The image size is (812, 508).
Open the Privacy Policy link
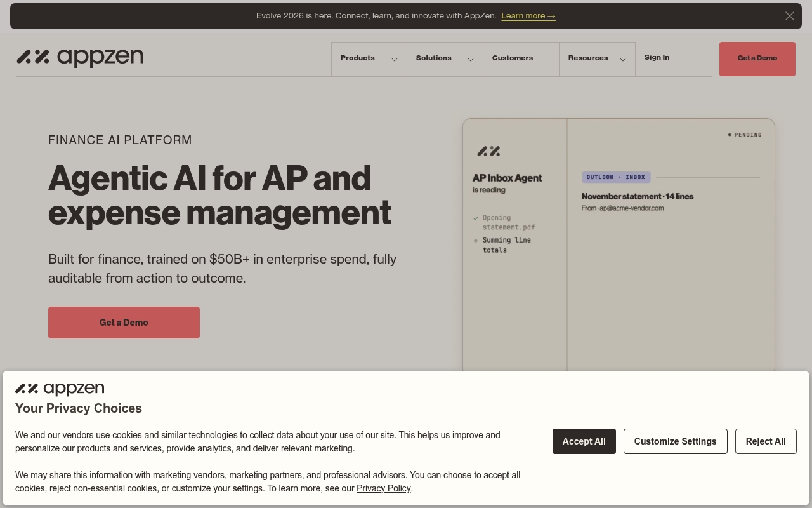383,488
